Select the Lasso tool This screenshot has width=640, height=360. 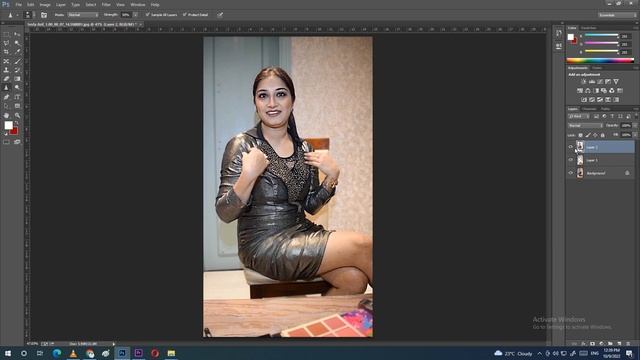(7, 43)
